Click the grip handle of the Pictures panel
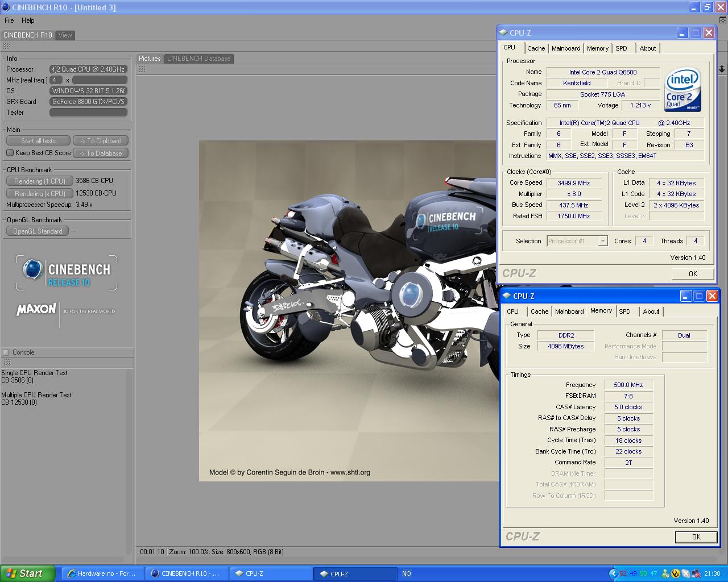The width and height of the screenshot is (728, 582). coord(142,69)
